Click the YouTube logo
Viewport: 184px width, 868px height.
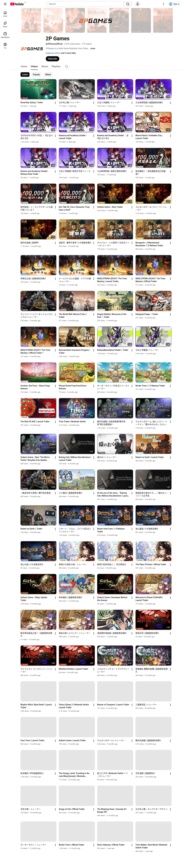point(17,4)
